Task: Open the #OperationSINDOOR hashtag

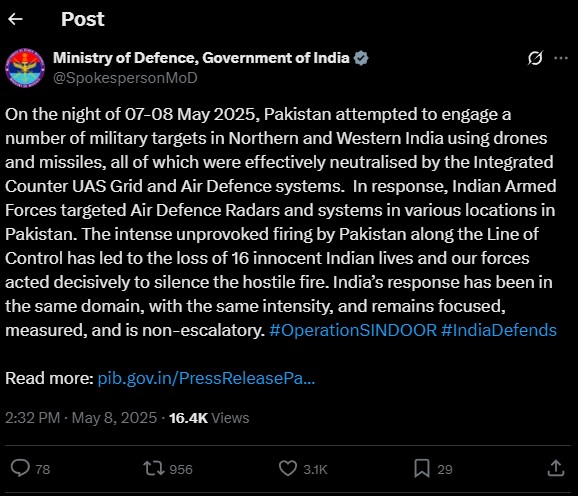Action: (x=353, y=330)
